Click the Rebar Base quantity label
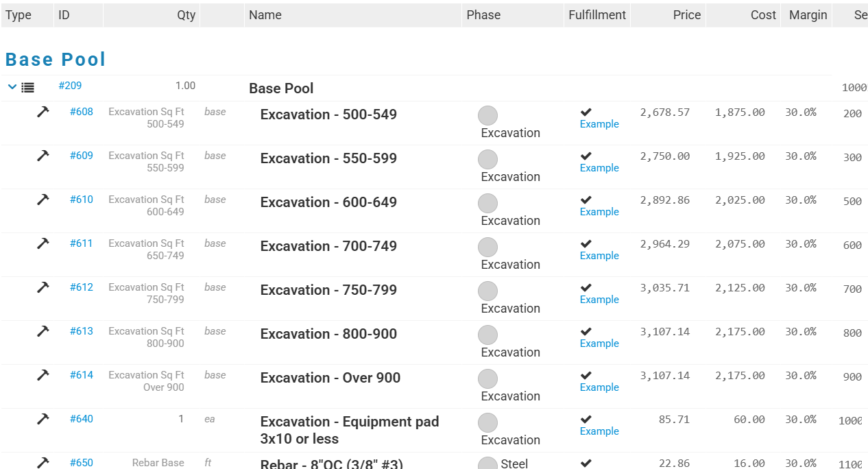 (x=158, y=463)
